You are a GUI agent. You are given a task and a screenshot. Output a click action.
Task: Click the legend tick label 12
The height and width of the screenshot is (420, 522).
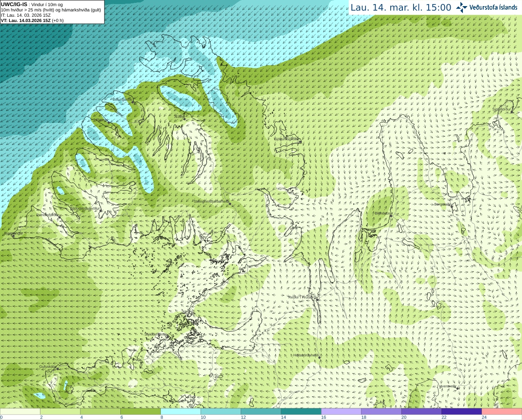coord(243,417)
